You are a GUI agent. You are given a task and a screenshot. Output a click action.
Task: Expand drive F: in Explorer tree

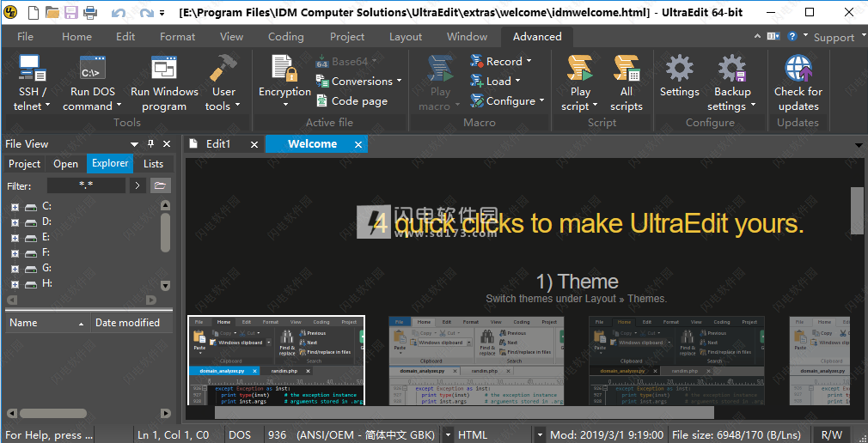[15, 253]
